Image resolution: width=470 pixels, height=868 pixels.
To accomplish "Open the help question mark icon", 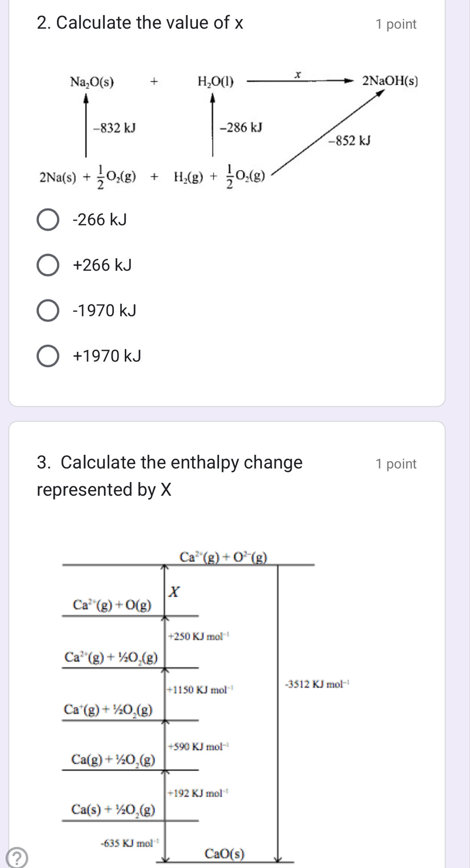I will [x=16, y=858].
